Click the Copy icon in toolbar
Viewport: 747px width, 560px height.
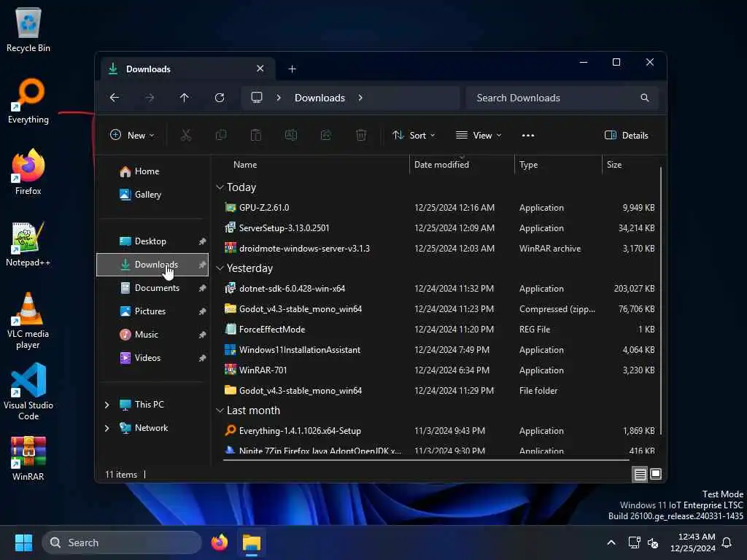(x=221, y=135)
